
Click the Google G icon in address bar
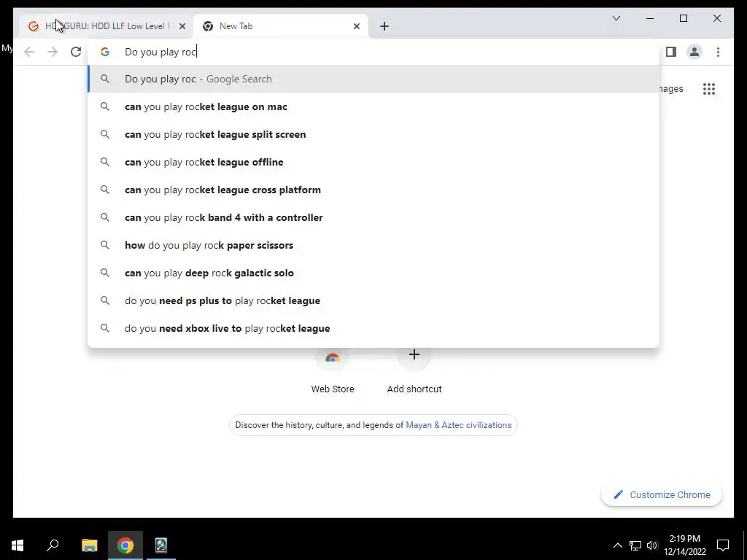click(105, 52)
